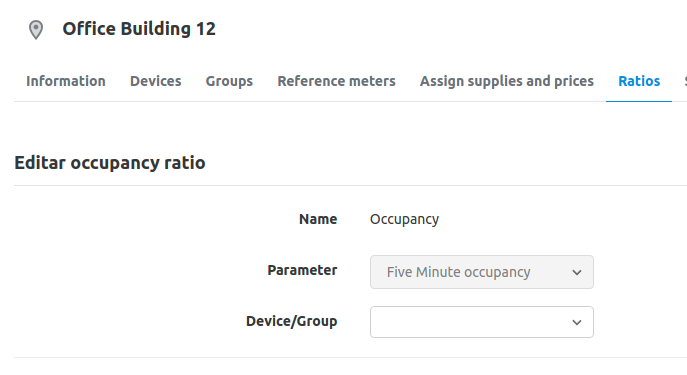687x375 pixels.
Task: Go to the Groups tab
Action: [x=229, y=81]
